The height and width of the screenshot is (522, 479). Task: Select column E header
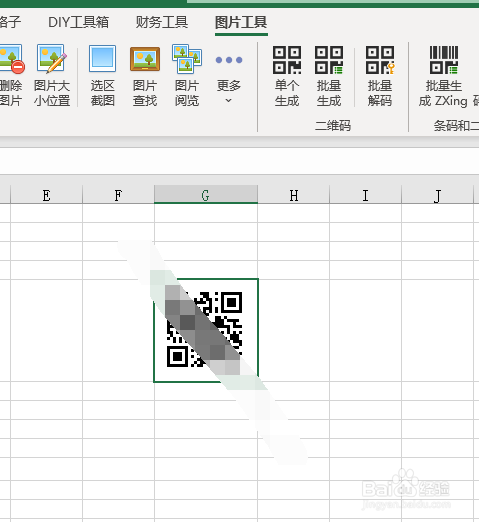click(46, 195)
